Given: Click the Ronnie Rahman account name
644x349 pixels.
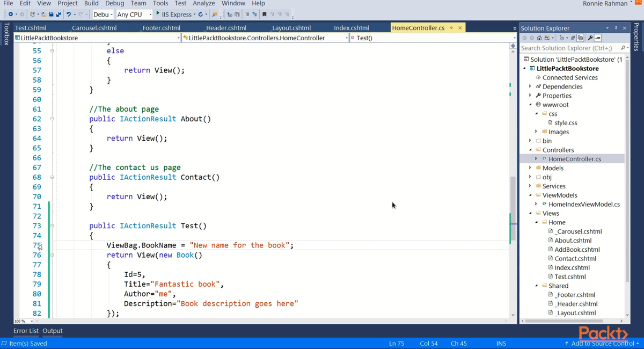Looking at the screenshot, I should coord(605,4).
